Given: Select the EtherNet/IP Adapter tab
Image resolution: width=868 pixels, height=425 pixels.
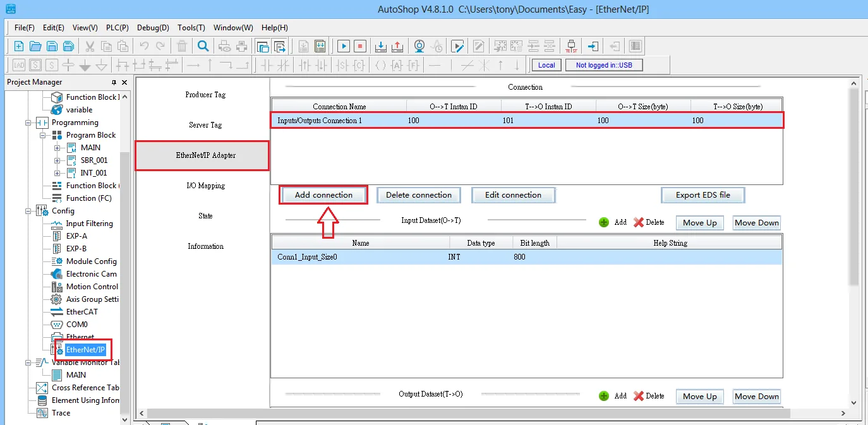Looking at the screenshot, I should (203, 155).
